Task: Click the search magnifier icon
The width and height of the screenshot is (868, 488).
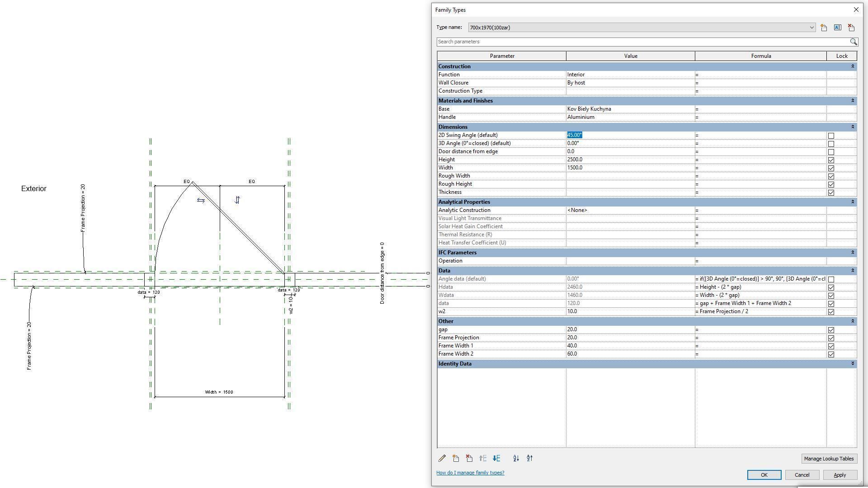Action: tap(853, 42)
